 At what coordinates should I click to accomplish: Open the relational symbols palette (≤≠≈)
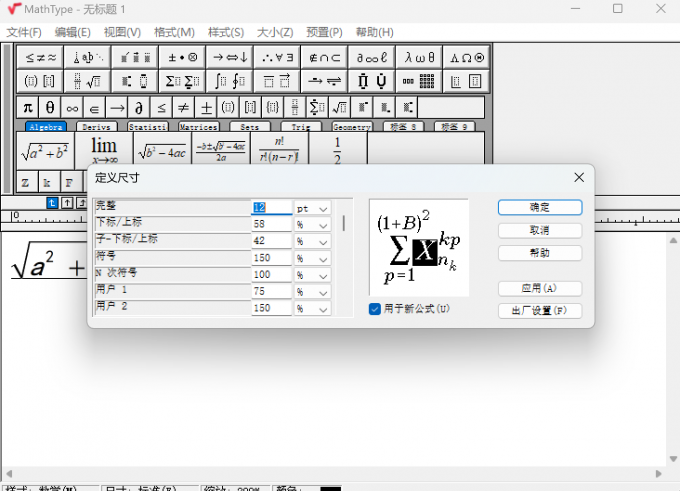(x=40, y=57)
